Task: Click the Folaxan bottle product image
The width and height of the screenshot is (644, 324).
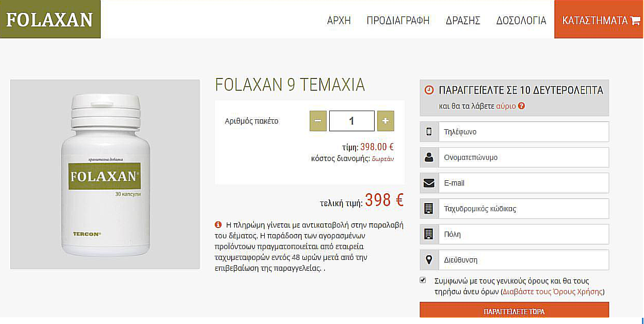Action: pos(105,174)
